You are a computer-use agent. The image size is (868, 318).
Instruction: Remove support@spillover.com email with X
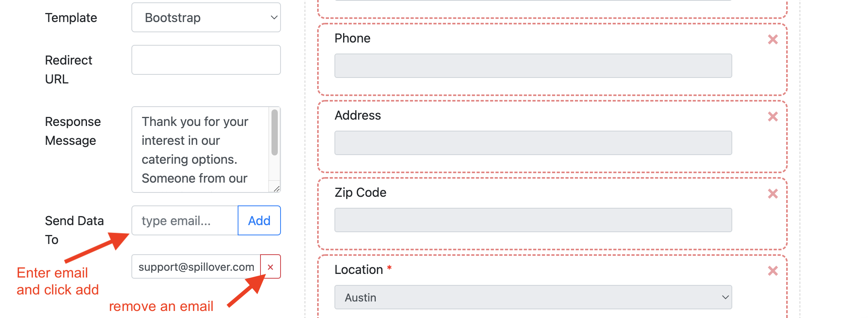(270, 267)
